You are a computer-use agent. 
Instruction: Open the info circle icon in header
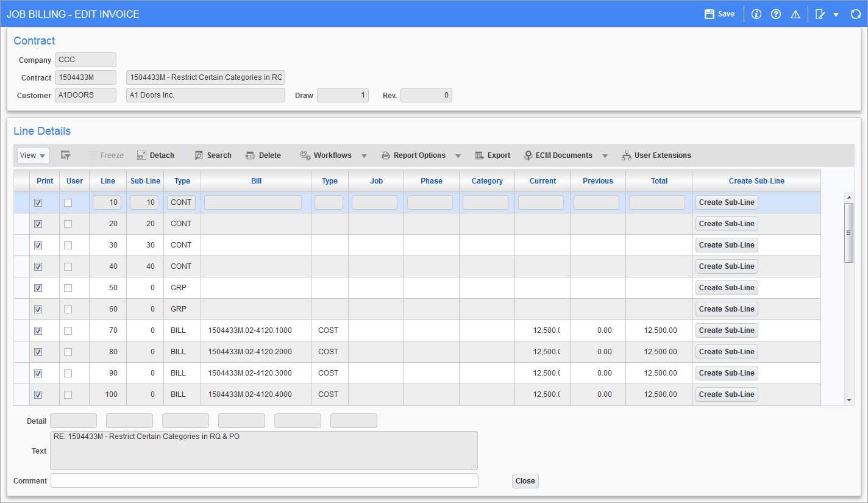(x=756, y=14)
